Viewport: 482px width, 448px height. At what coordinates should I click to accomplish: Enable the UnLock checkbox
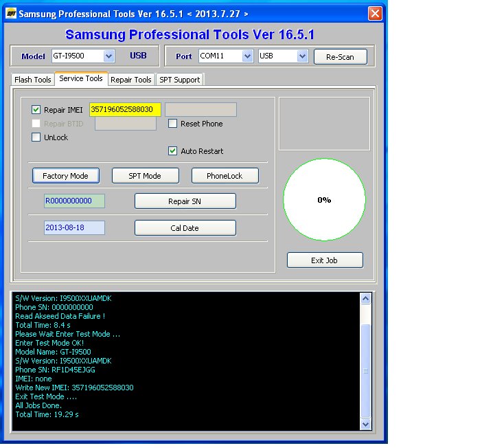point(36,137)
